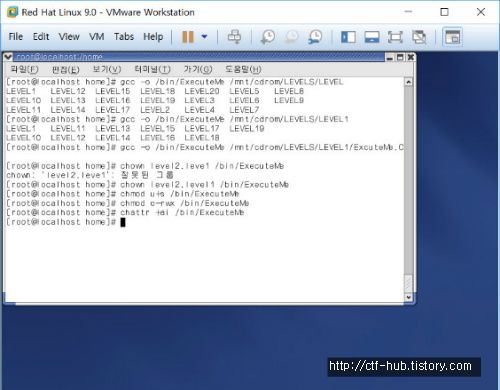
Task: Click the terminal title bar 'root@localhost:/home'
Action: 59,57
